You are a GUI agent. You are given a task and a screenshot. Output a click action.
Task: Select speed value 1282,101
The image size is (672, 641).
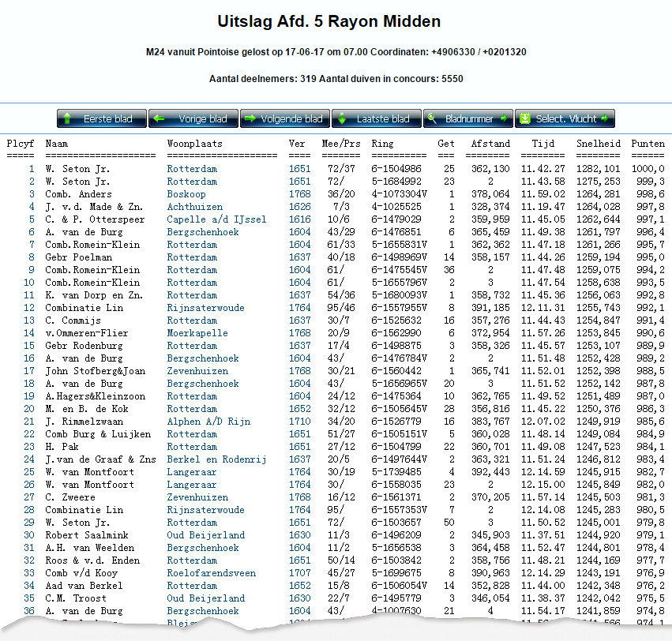pyautogui.click(x=599, y=169)
